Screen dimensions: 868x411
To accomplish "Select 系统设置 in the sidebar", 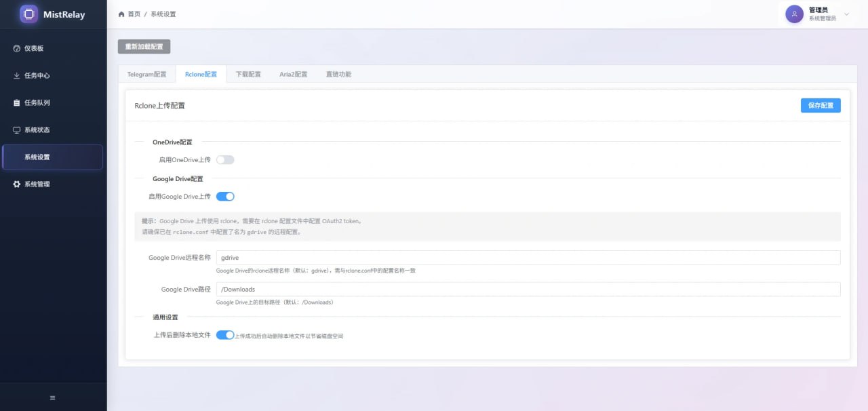I will point(53,157).
